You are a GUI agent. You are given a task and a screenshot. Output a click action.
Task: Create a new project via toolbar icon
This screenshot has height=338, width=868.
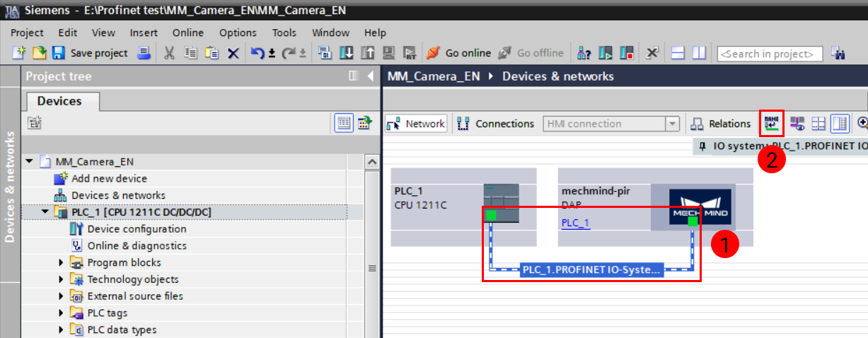tap(20, 53)
